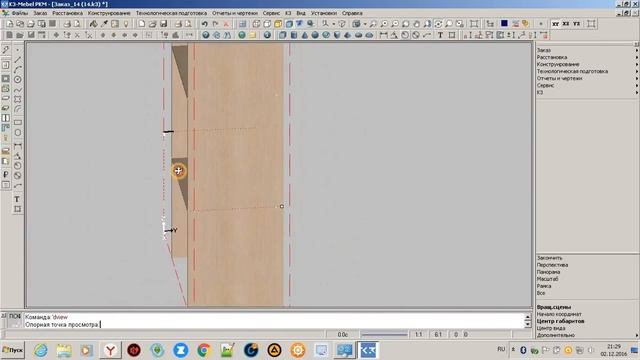The height and width of the screenshot is (360, 640).
Task: Click the floppy disk save icon in the top toolbar
Action: point(163,24)
